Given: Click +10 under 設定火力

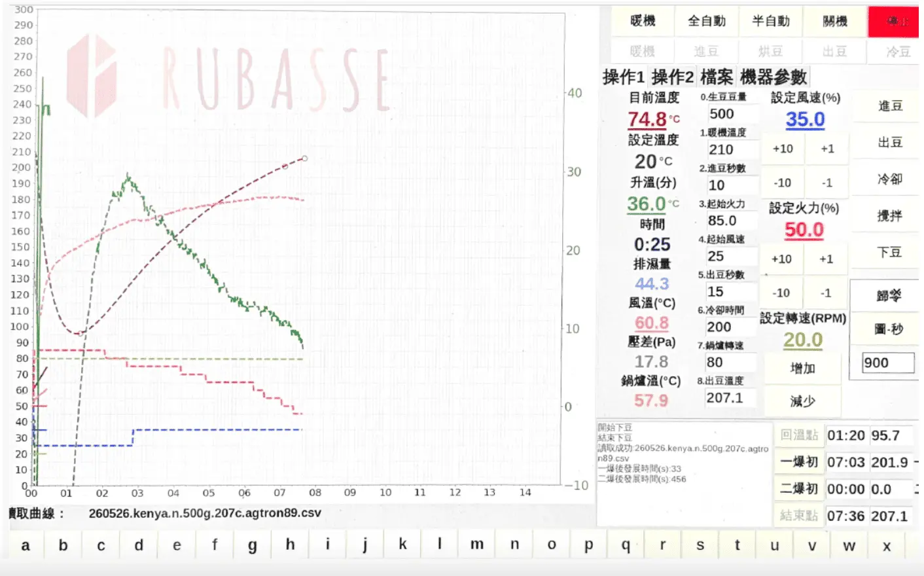Looking at the screenshot, I should [x=781, y=259].
